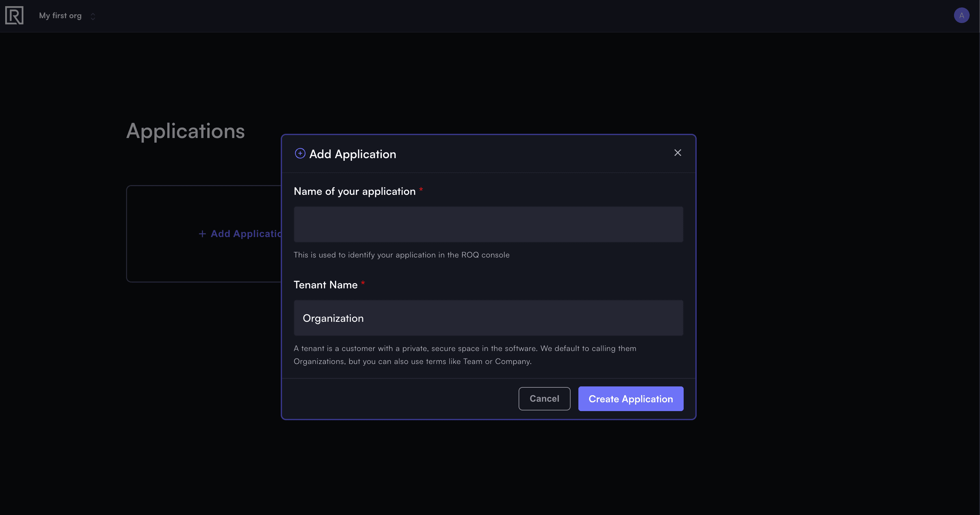The image size is (980, 515).
Task: Click the Applications page heading
Action: tap(185, 131)
